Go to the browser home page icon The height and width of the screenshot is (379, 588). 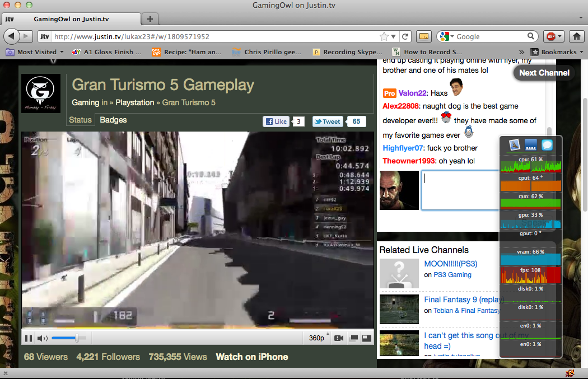[x=576, y=36]
